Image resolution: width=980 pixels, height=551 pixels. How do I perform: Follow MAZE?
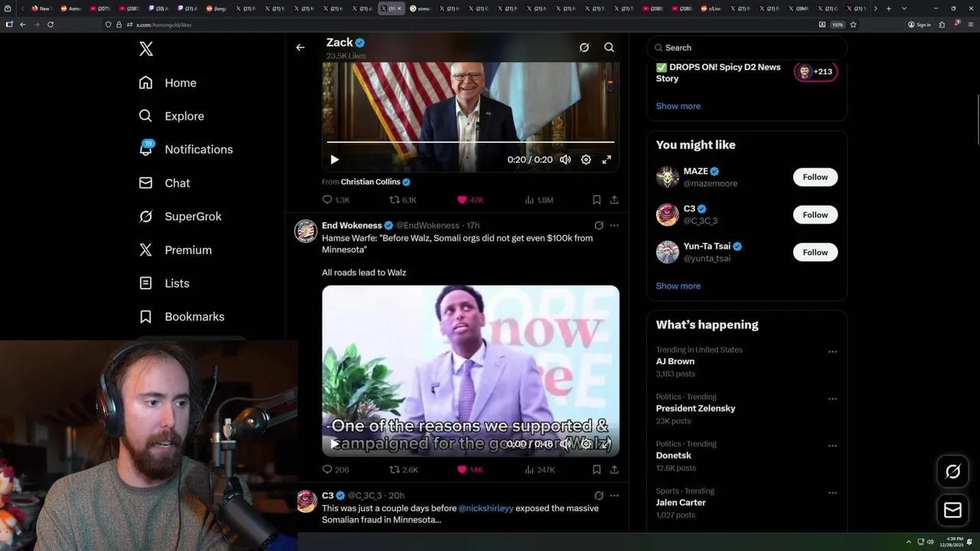coord(815,177)
